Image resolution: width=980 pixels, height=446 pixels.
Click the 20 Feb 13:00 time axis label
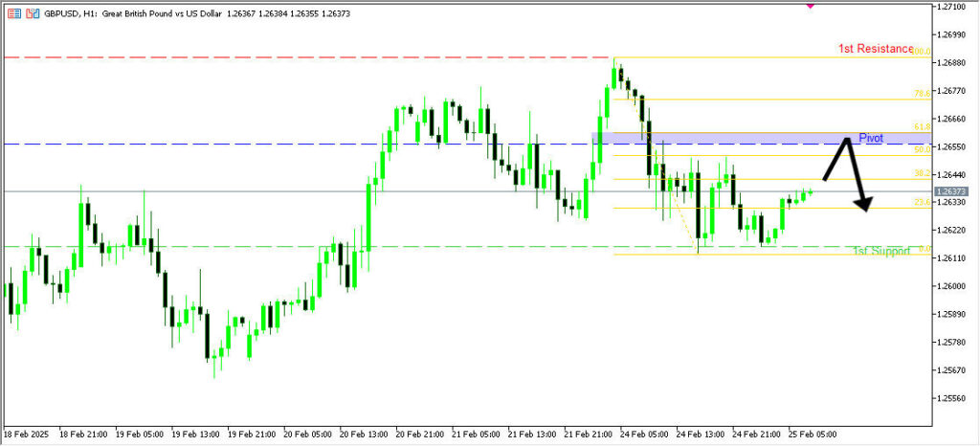tap(363, 434)
